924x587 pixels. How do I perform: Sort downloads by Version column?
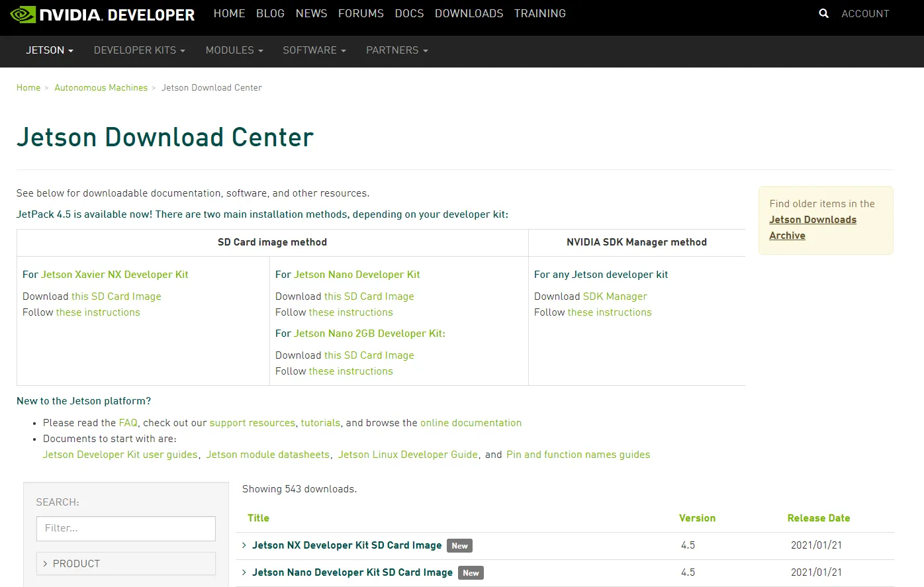pyautogui.click(x=697, y=518)
